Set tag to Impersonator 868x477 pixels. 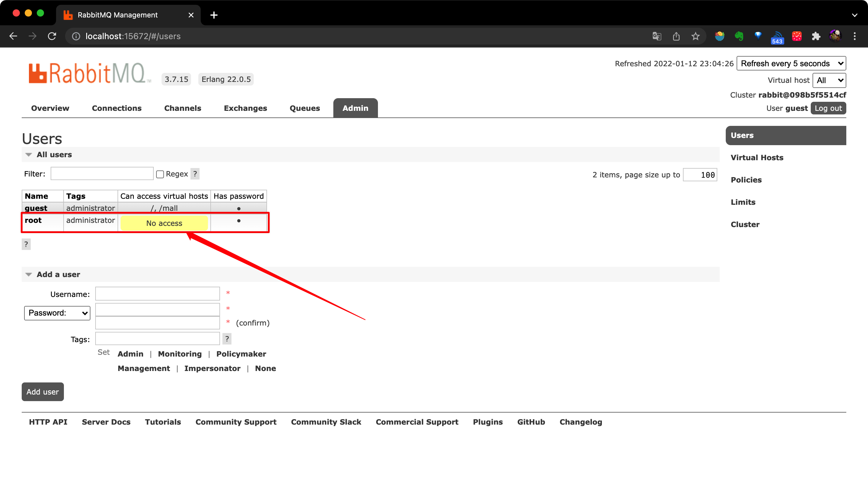pos(212,368)
